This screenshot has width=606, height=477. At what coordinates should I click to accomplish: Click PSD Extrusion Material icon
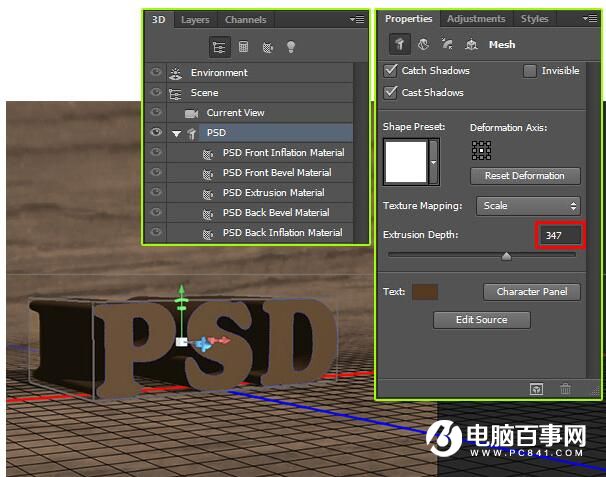[208, 194]
